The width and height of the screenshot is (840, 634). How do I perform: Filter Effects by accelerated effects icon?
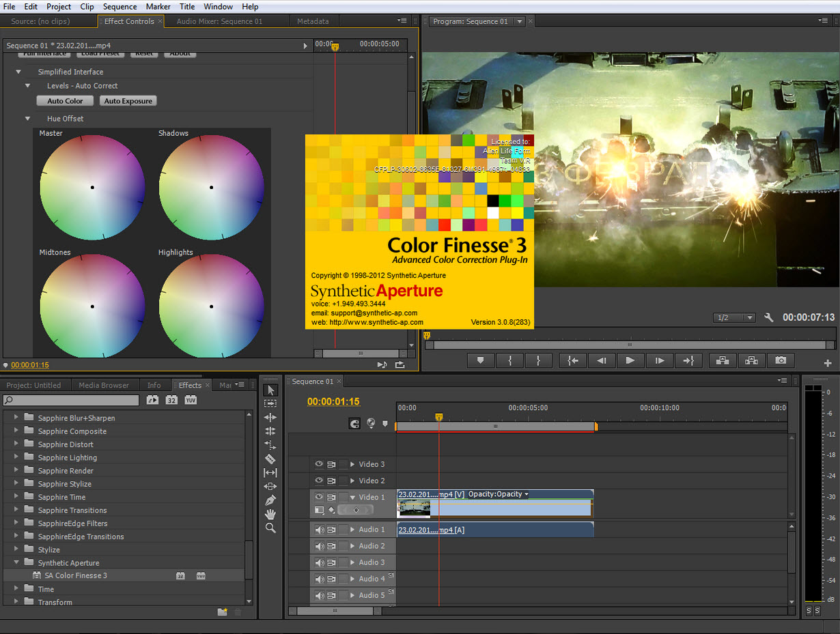point(152,400)
